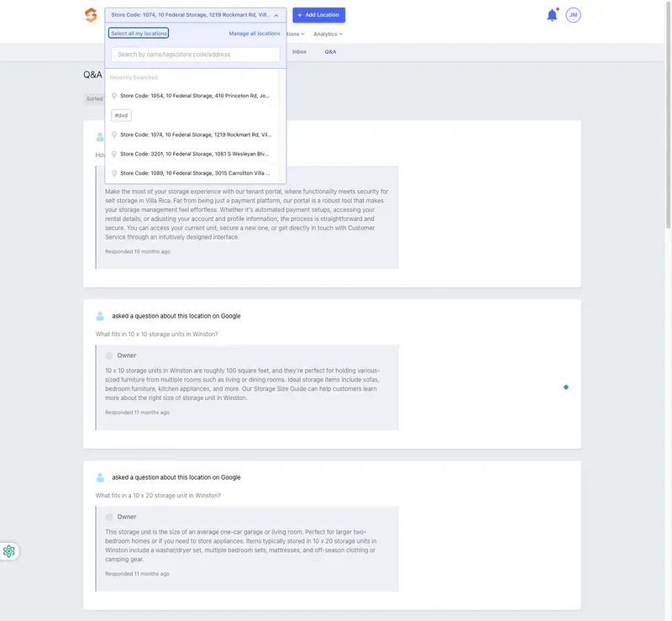Open Manage all locations link
Screen dimensions: 672x621
coord(255,34)
